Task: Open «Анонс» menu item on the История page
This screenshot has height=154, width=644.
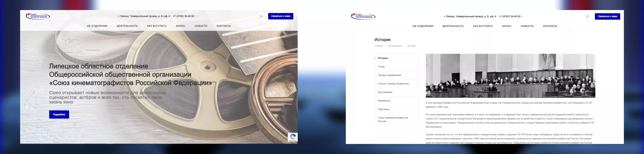Action: click(x=507, y=26)
